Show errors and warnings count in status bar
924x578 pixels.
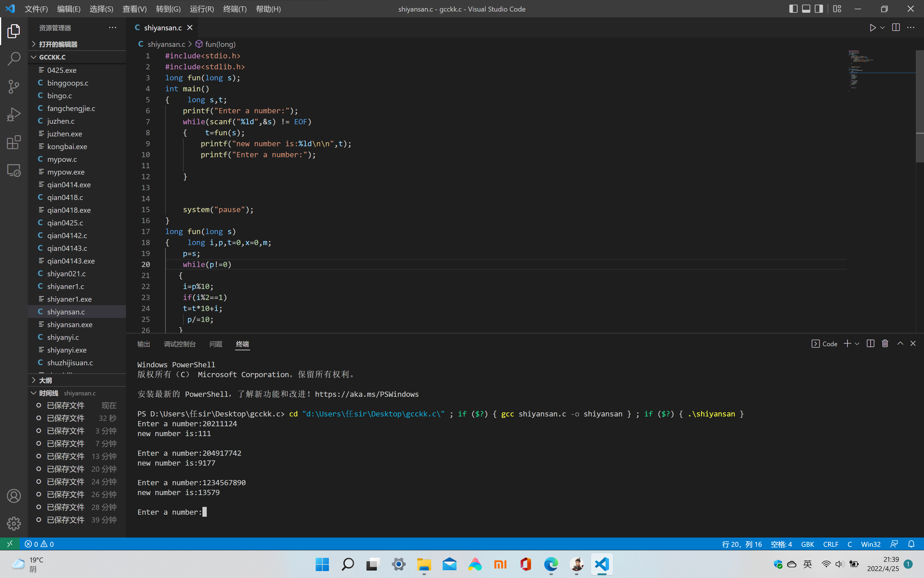39,544
